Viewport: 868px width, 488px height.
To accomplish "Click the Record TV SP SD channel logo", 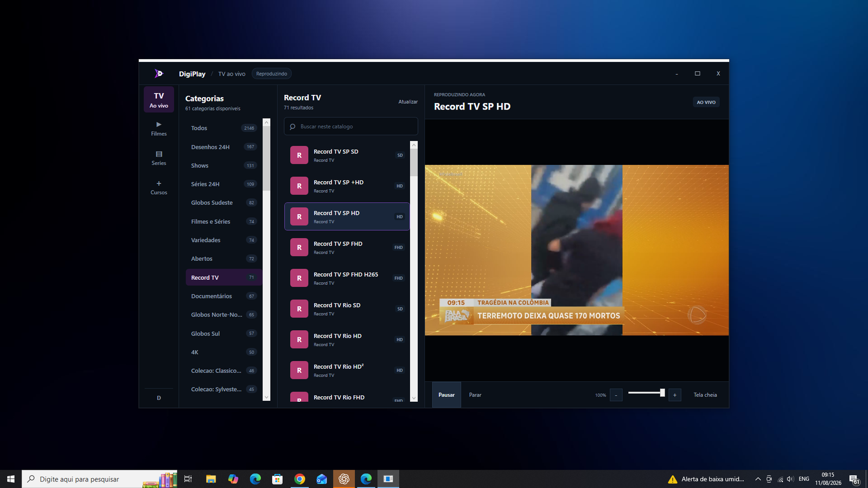I will click(299, 155).
